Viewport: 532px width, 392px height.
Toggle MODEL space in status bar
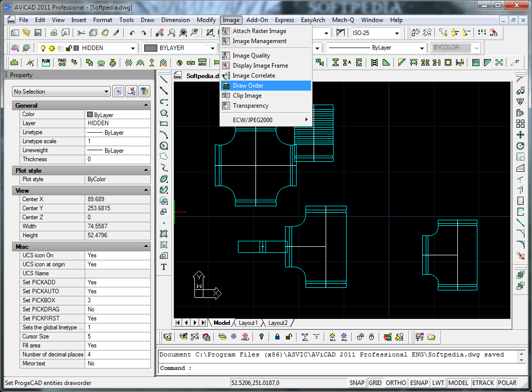[458, 383]
